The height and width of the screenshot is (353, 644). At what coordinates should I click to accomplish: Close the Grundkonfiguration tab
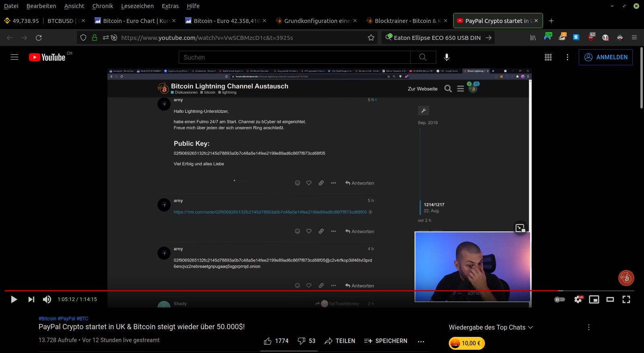click(x=355, y=21)
